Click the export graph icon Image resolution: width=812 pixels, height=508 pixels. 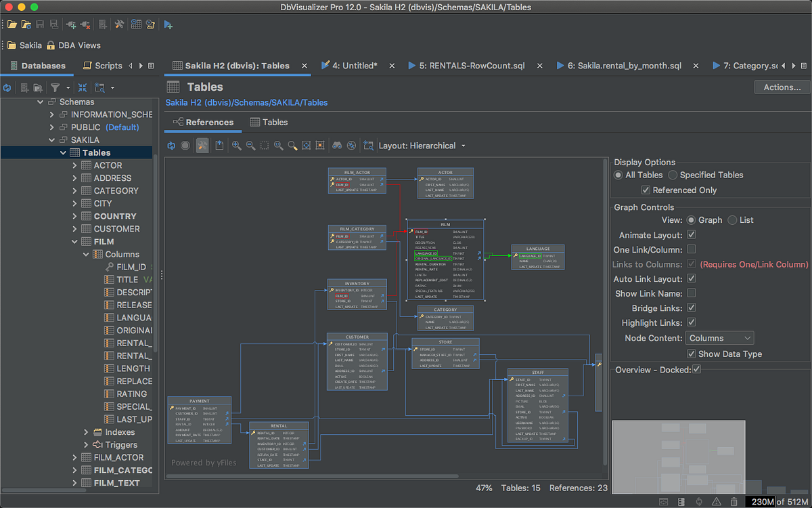pos(220,146)
